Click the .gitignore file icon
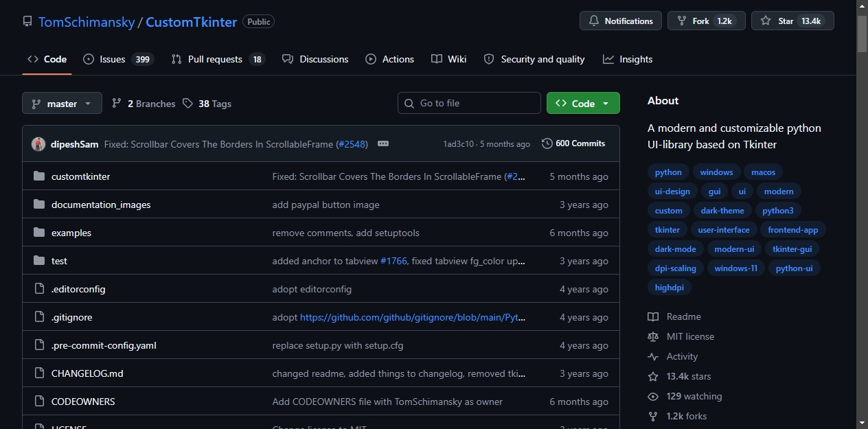Image resolution: width=868 pixels, height=429 pixels. [x=39, y=317]
